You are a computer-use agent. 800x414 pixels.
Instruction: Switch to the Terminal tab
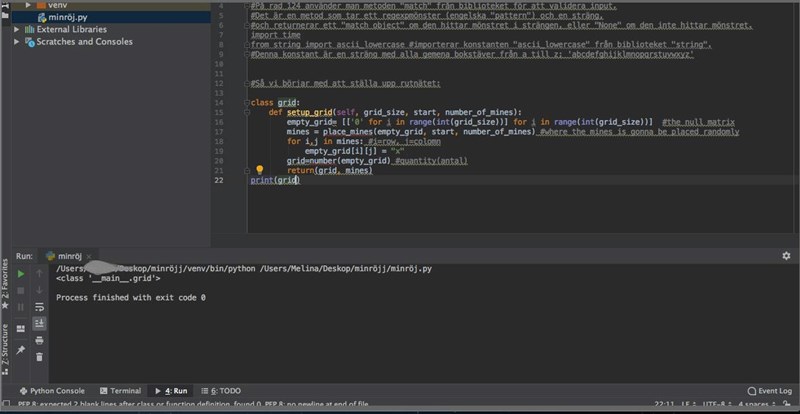coord(120,391)
